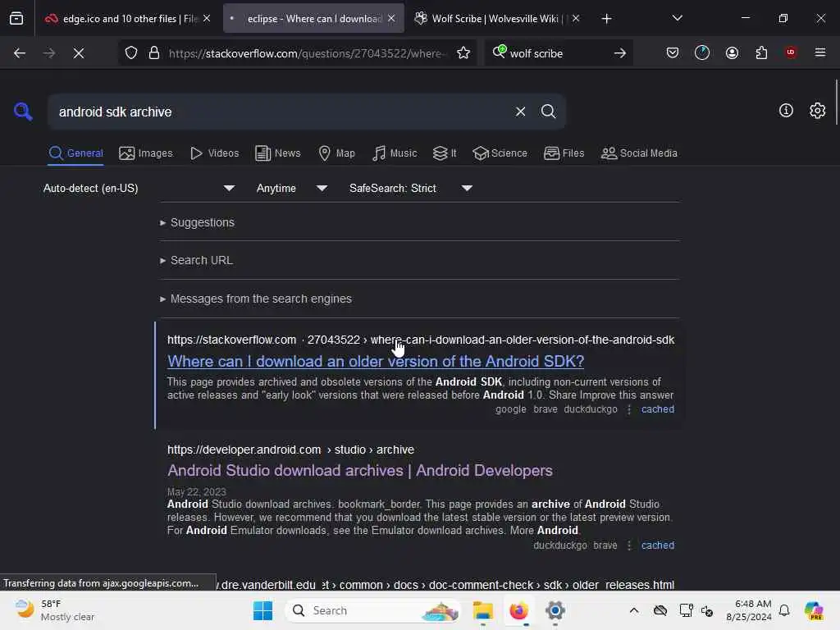Screen dimensions: 840x630
Task: Open the uBlock Origin extension
Action: tap(791, 52)
